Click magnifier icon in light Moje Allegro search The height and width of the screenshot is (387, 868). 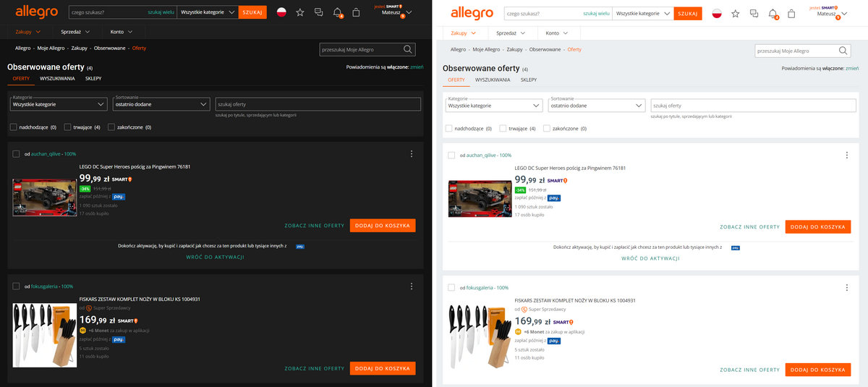pos(844,51)
